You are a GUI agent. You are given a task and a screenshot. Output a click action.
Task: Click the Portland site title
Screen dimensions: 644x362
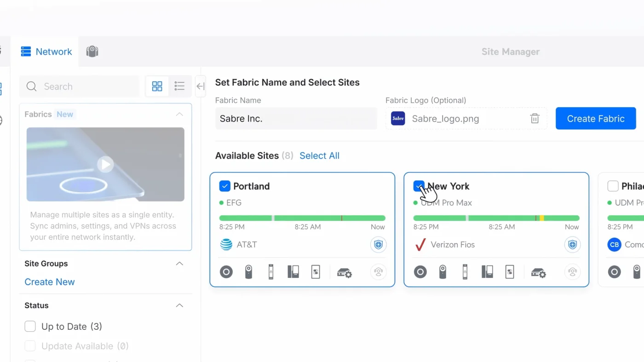(251, 186)
